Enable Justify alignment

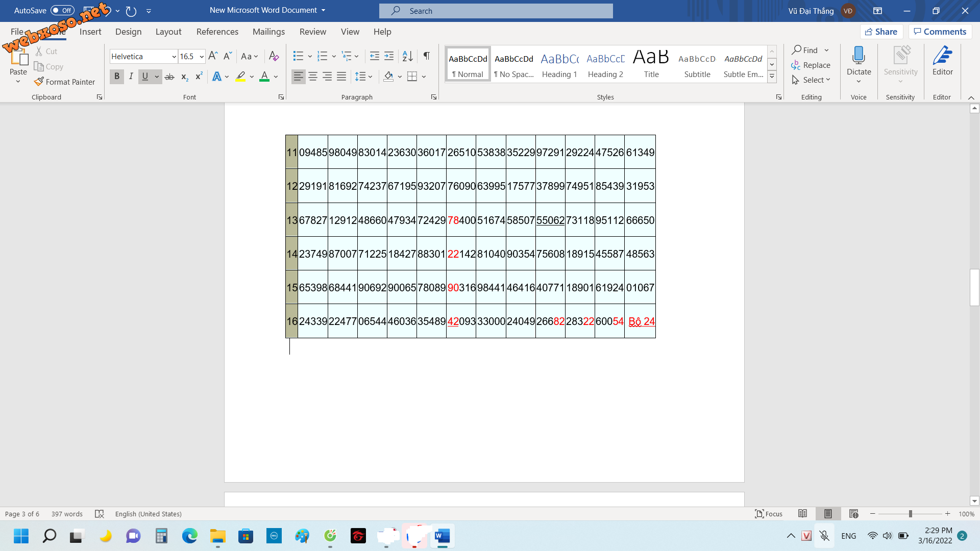point(341,77)
